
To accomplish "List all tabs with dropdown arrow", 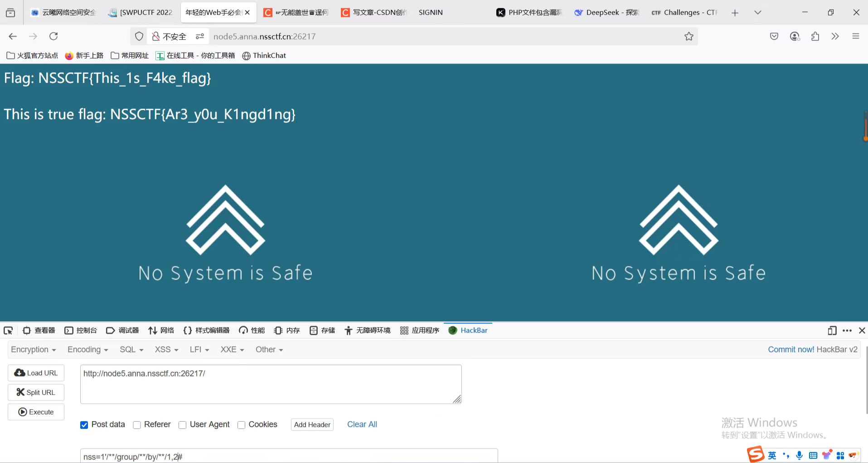I will click(x=757, y=13).
